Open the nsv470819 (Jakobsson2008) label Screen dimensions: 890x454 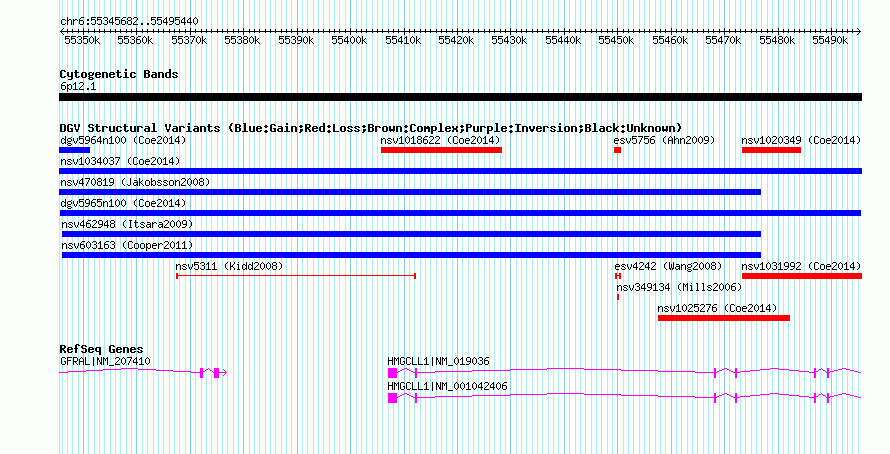tap(135, 182)
